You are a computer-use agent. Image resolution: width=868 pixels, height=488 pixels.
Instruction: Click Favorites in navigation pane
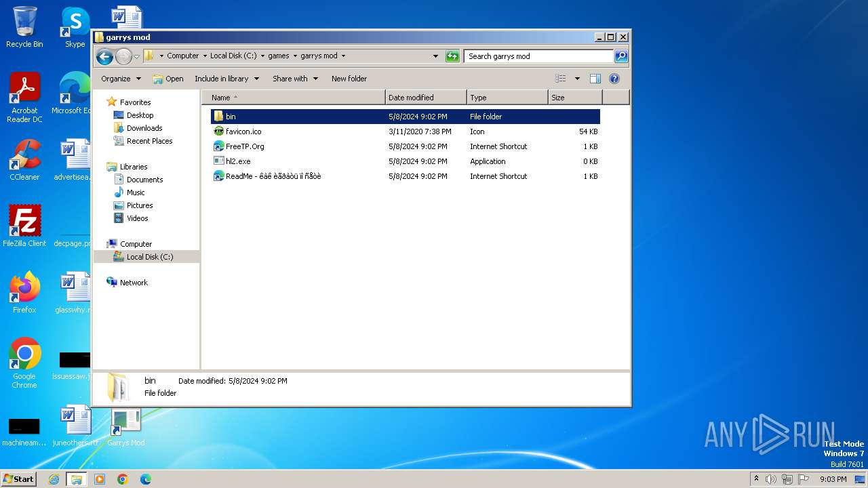coord(135,102)
